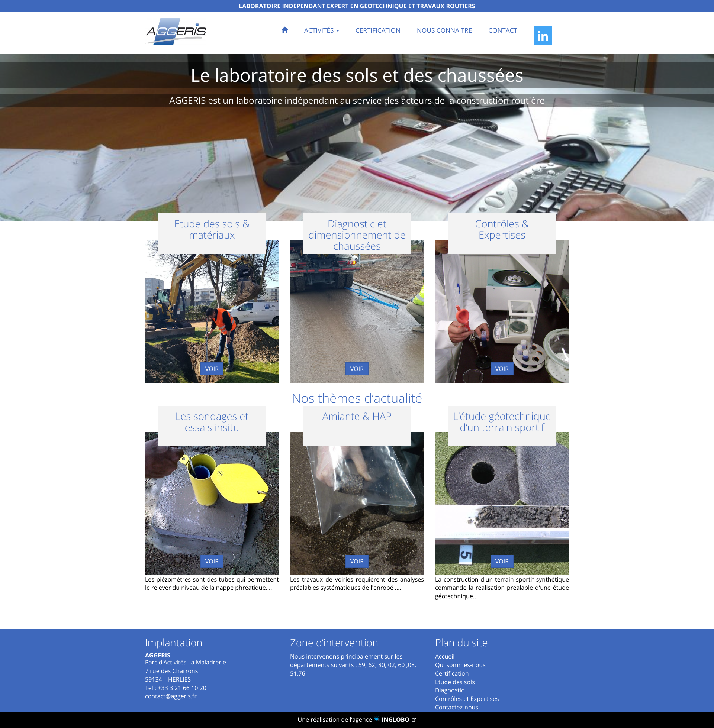Screen dimensions: 714x728
Task: Open the CERTIFICATION menu item
Action: pyautogui.click(x=377, y=30)
